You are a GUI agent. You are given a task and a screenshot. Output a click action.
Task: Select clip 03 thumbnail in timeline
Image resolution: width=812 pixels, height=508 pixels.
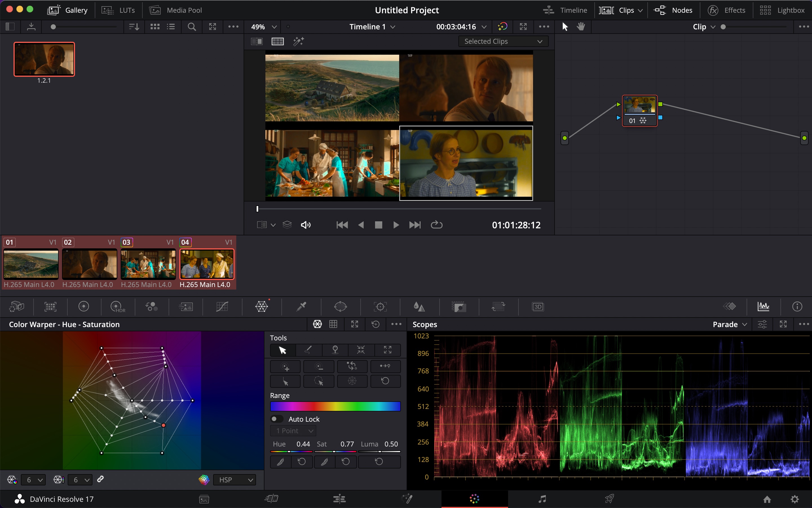(148, 264)
